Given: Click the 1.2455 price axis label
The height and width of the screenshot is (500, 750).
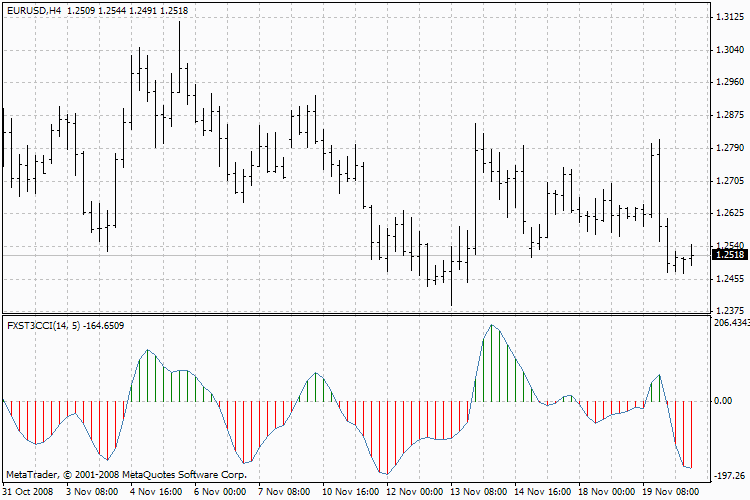Looking at the screenshot, I should pos(730,278).
